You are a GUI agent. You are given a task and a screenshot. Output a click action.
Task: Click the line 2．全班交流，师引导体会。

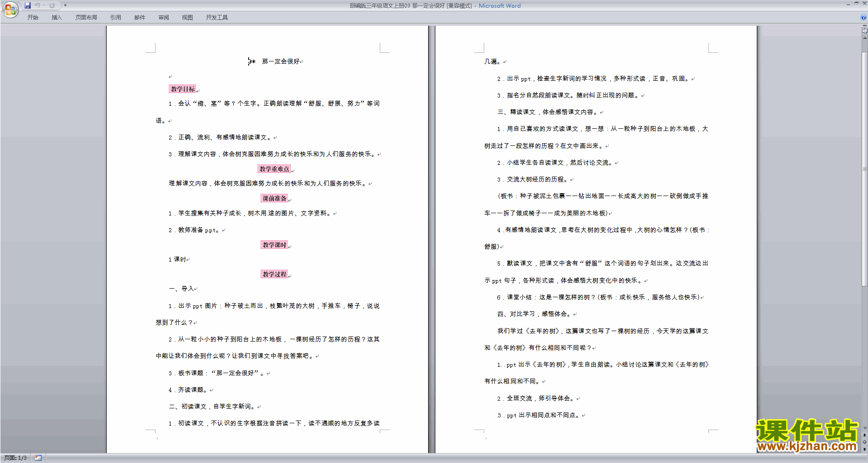pyautogui.click(x=536, y=398)
